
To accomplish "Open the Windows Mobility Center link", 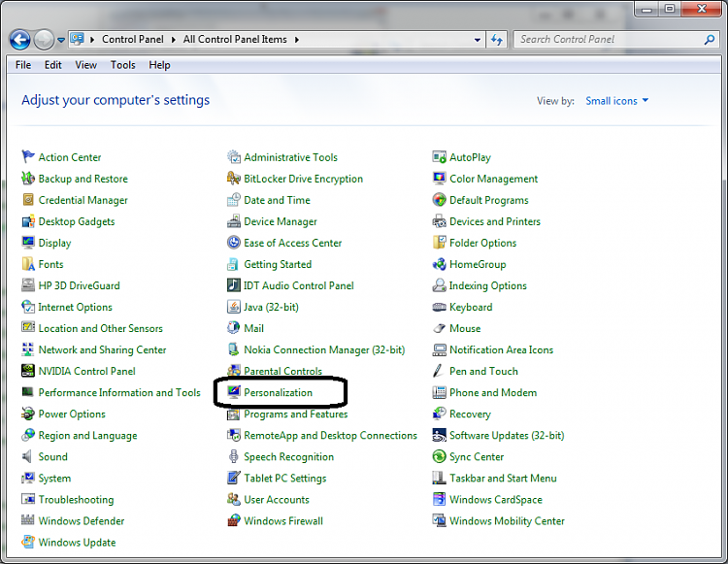I will pos(507,520).
